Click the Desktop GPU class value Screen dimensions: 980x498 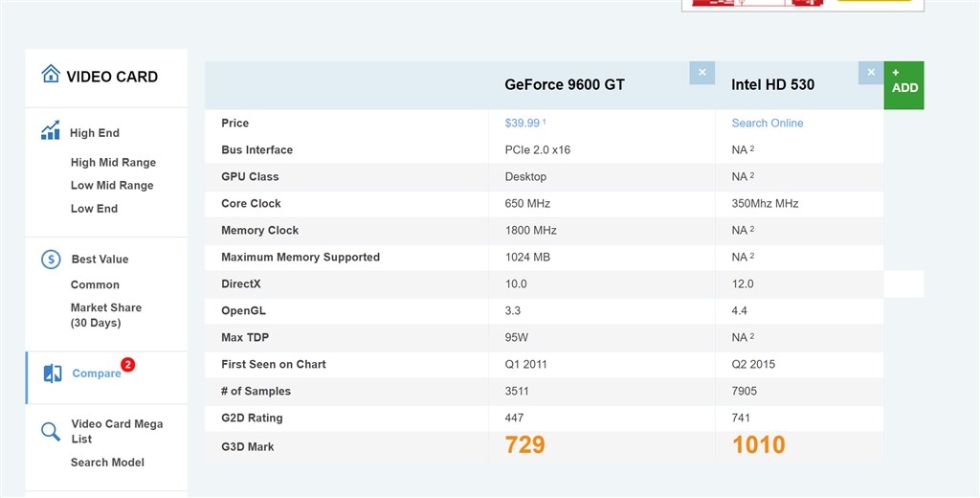tap(525, 177)
